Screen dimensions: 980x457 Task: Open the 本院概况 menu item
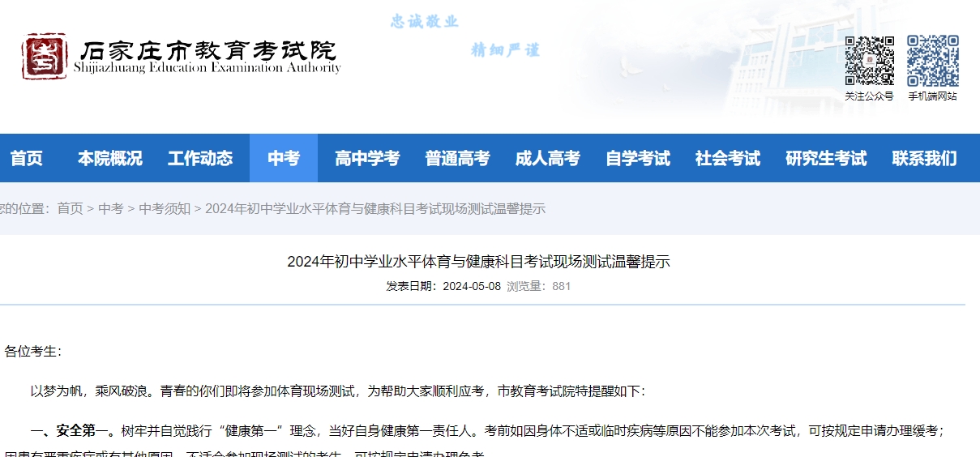110,159
